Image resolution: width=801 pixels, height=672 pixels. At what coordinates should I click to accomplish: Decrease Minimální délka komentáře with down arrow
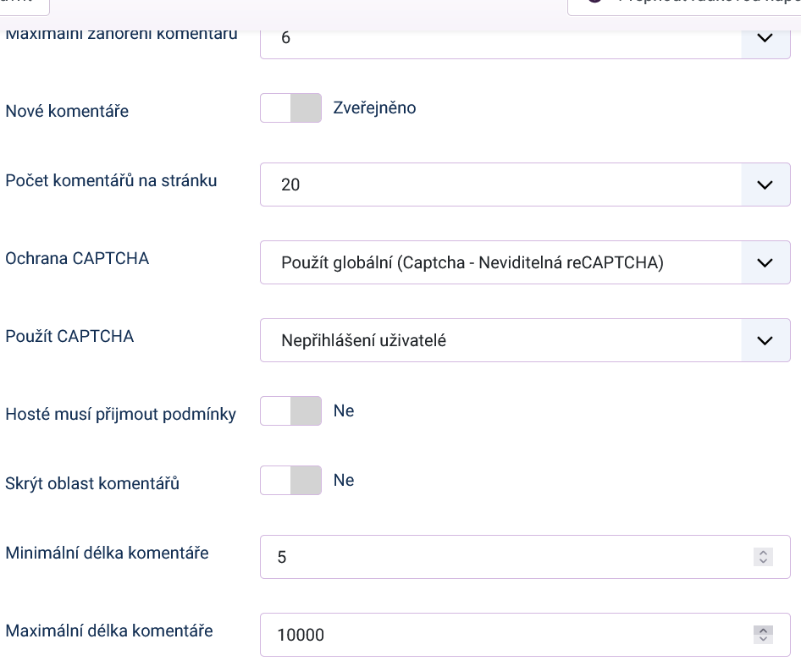click(763, 561)
